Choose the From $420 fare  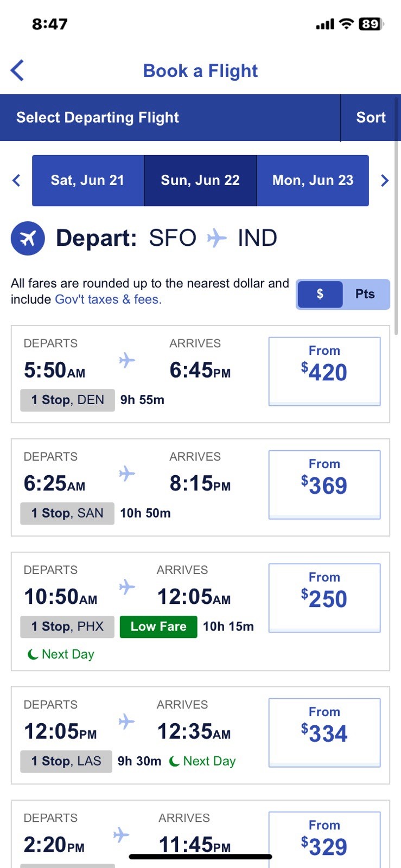tap(324, 372)
